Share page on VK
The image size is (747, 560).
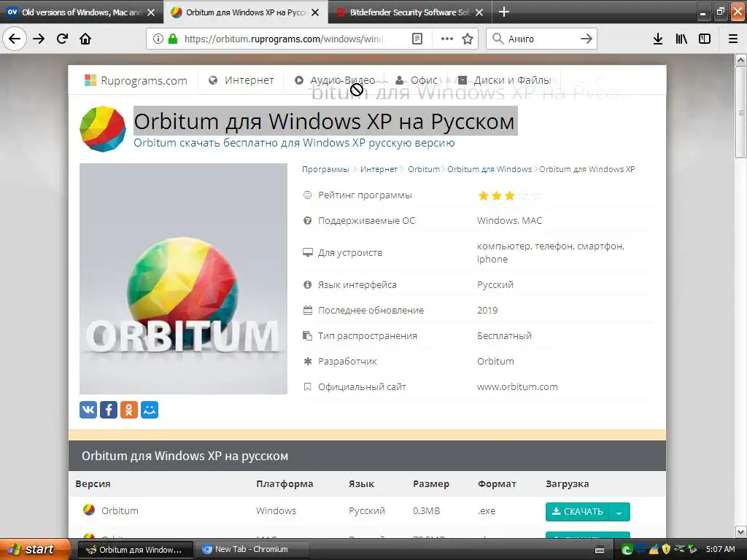(88, 410)
